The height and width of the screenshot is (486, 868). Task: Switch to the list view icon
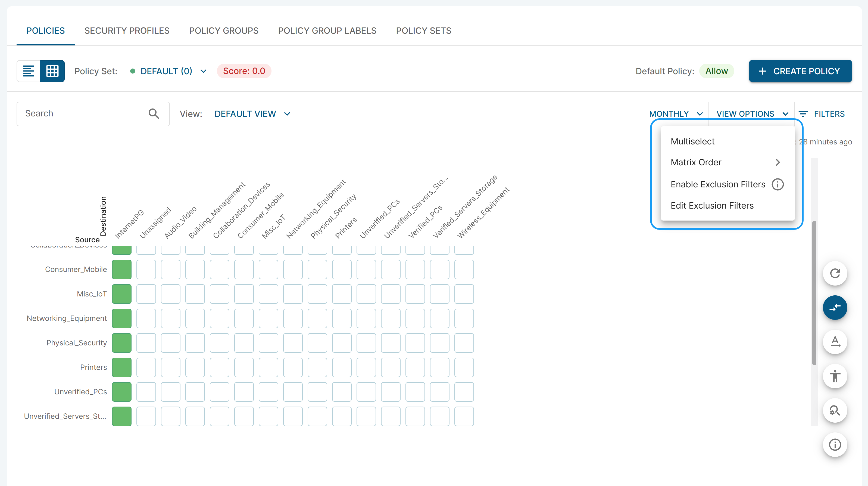tap(29, 71)
